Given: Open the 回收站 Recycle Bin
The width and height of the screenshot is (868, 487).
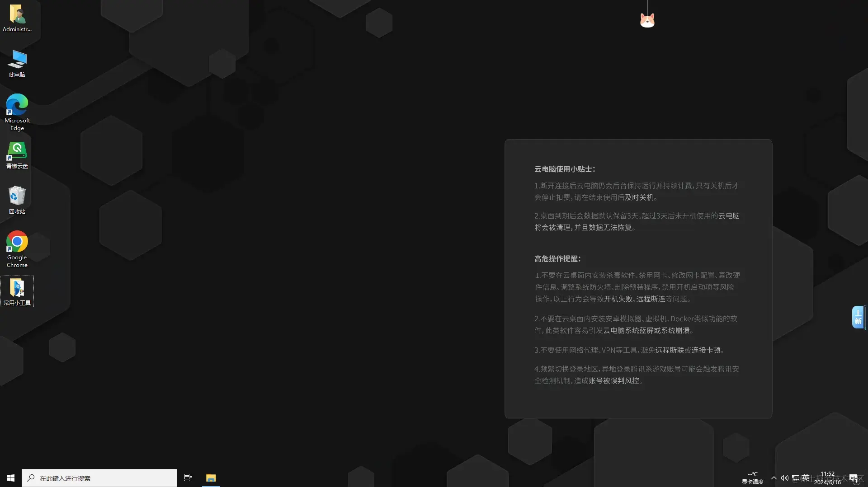Looking at the screenshot, I should coord(17,198).
